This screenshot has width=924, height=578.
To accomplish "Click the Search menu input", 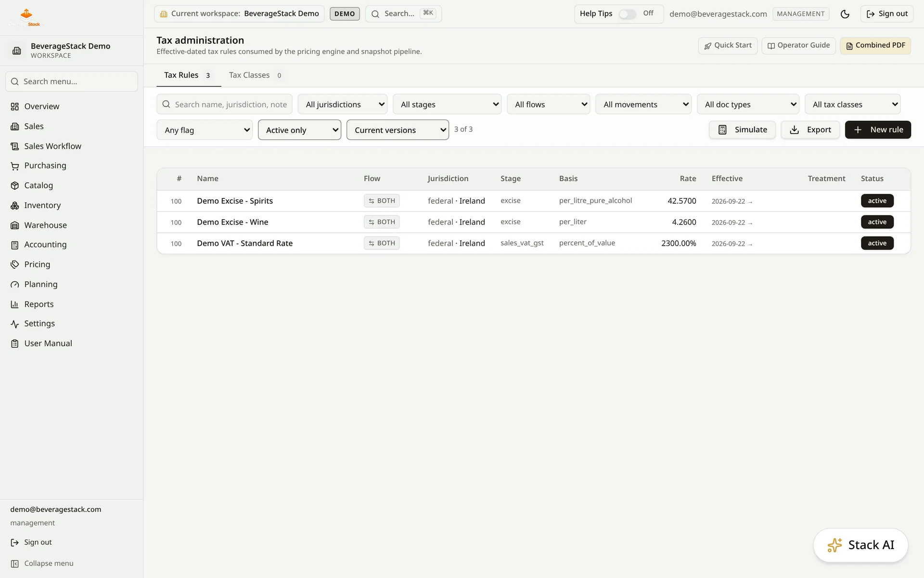I will coord(72,82).
